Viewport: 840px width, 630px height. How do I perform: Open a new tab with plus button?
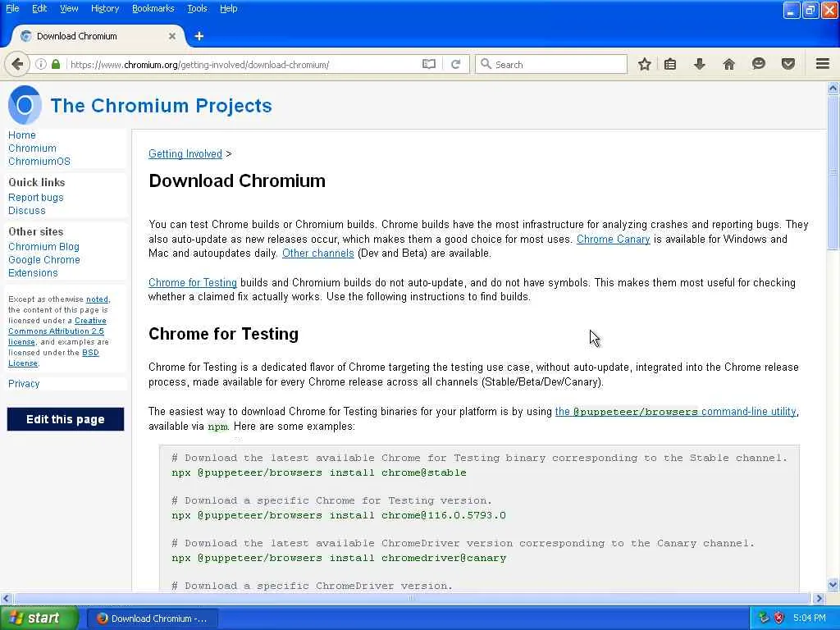point(199,36)
